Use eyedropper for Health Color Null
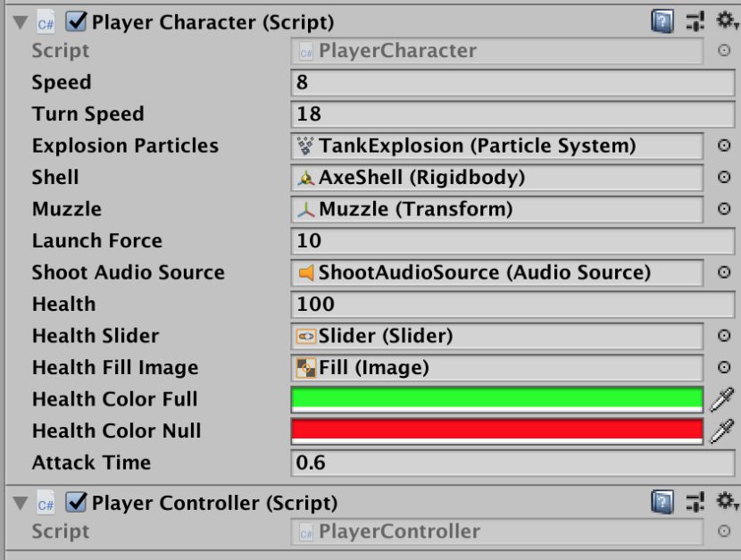Viewport: 741px width, 560px height. 721,431
